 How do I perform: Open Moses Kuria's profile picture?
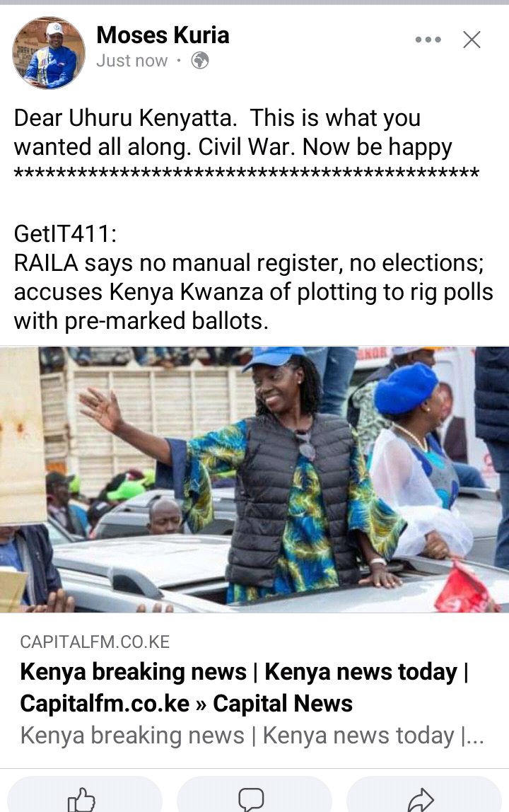[x=49, y=53]
